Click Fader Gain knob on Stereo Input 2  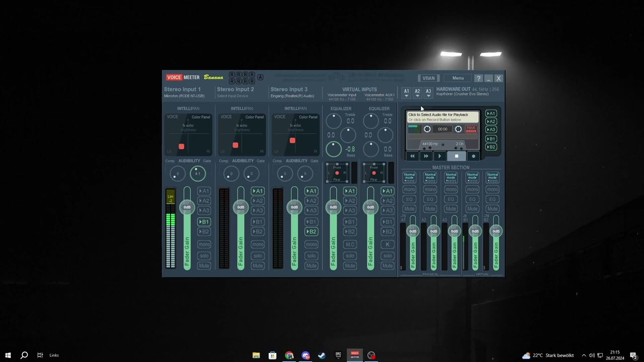tap(241, 207)
